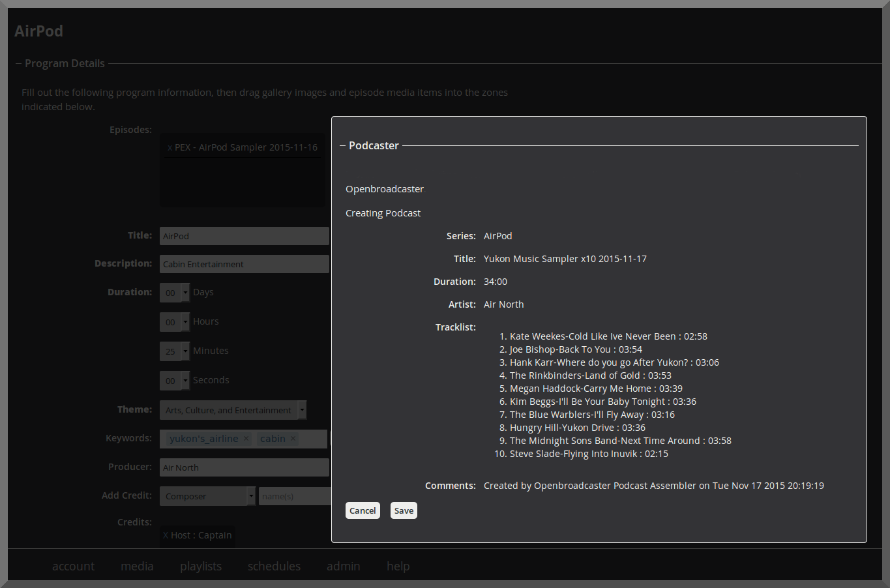Click the Producer input field
The height and width of the screenshot is (588, 890).
click(245, 467)
